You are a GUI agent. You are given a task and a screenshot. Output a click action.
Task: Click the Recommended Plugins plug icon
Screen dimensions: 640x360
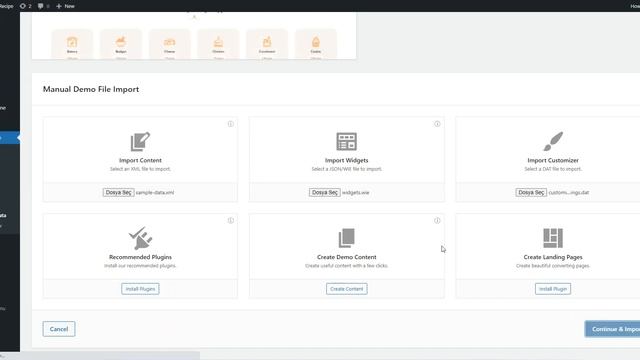140,238
